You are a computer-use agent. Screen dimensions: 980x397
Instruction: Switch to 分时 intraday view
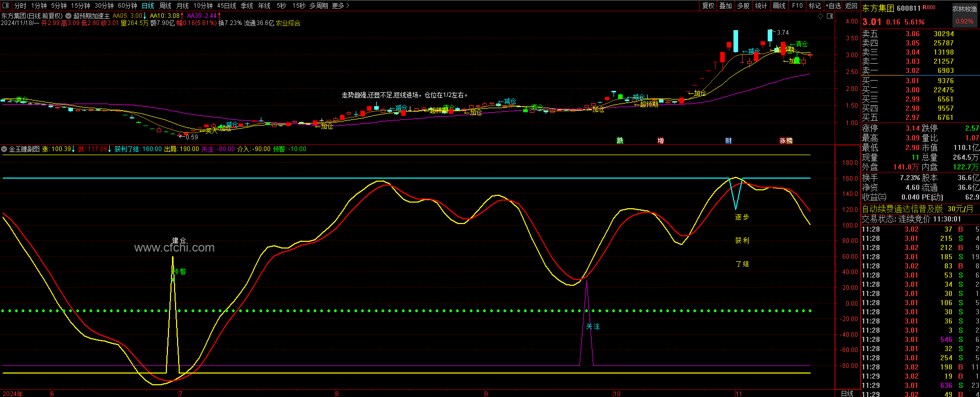click(20, 6)
